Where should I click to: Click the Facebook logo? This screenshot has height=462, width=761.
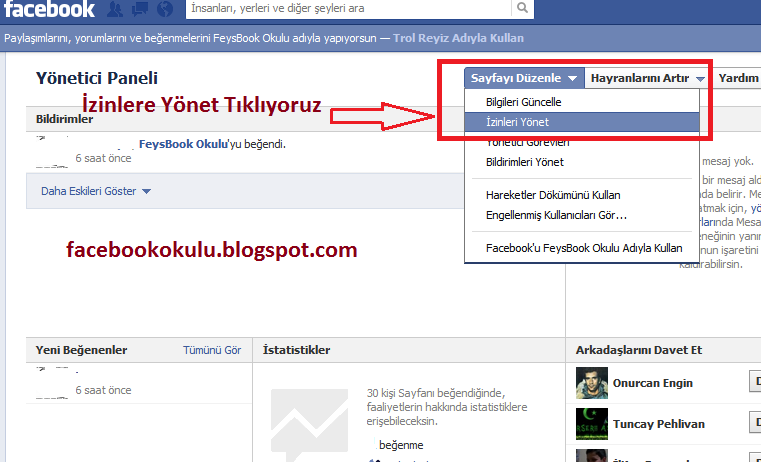pyautogui.click(x=49, y=9)
